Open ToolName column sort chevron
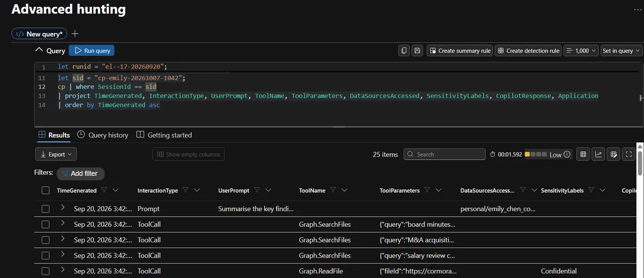 pos(344,190)
